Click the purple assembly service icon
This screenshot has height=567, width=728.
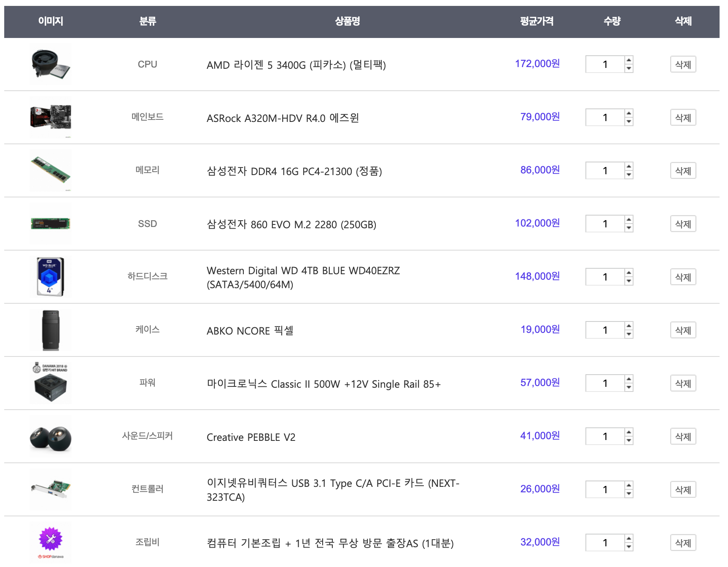tap(51, 540)
